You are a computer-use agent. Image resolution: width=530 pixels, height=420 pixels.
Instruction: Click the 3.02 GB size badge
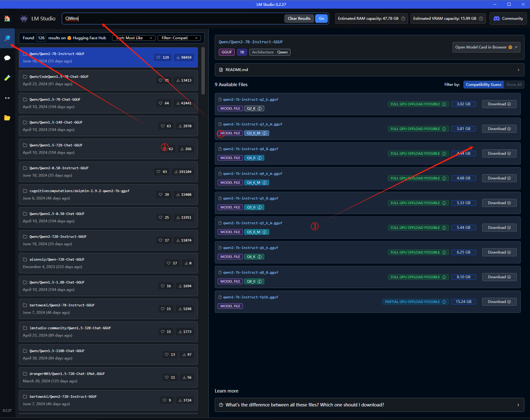coord(463,104)
